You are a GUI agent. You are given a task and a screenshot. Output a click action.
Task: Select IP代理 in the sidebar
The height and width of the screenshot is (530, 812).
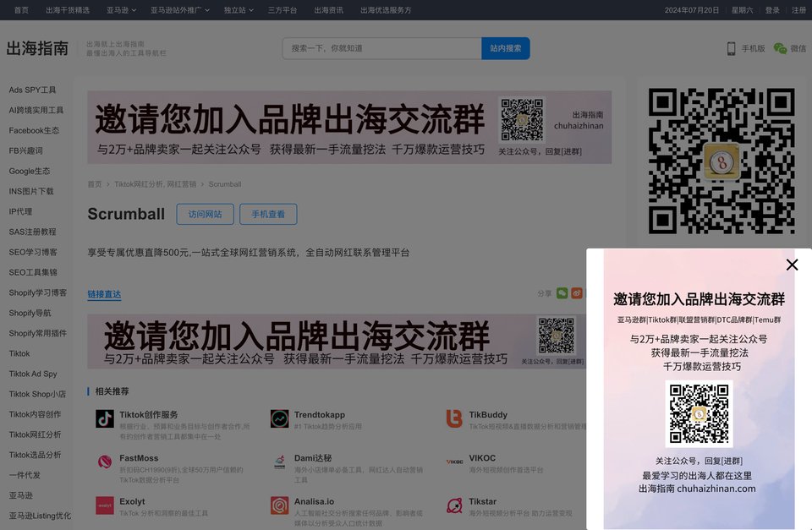pos(20,211)
